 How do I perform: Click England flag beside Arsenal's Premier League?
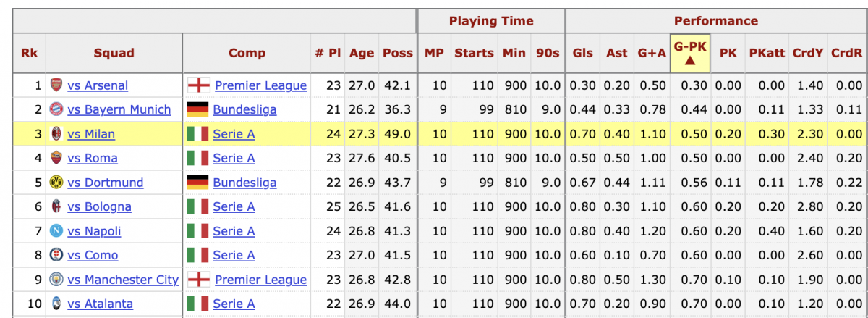(x=198, y=85)
